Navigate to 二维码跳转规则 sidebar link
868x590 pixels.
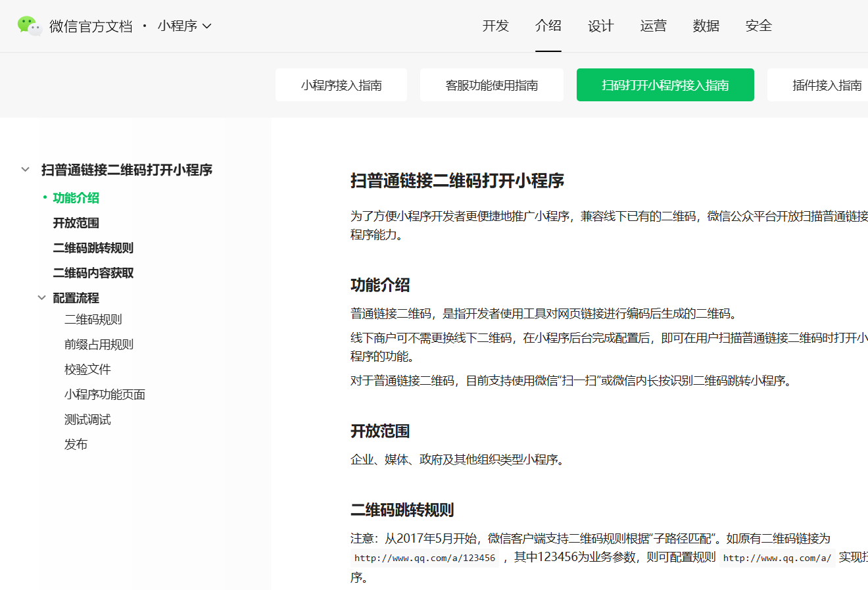click(x=93, y=248)
